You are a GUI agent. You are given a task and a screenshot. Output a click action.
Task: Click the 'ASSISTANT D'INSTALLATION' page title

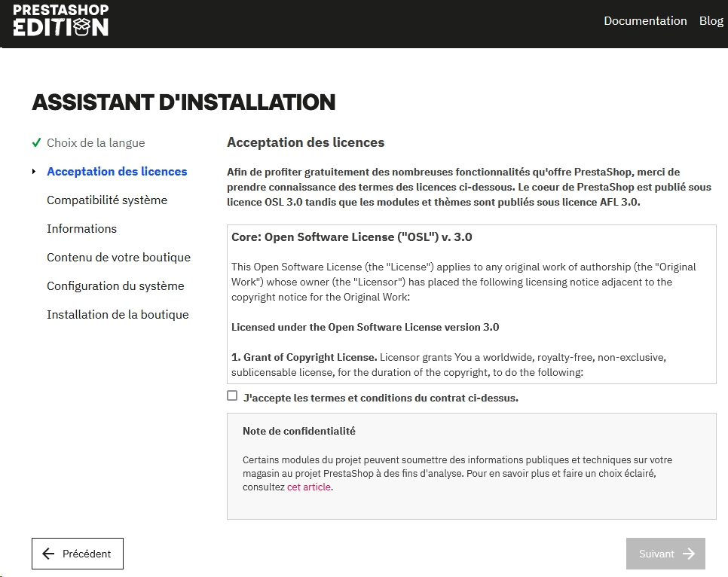[183, 102]
